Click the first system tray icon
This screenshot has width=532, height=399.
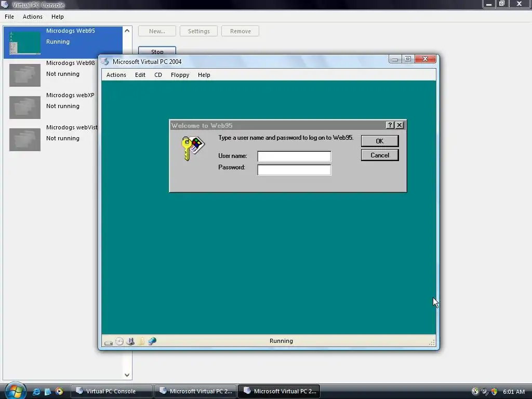475,392
